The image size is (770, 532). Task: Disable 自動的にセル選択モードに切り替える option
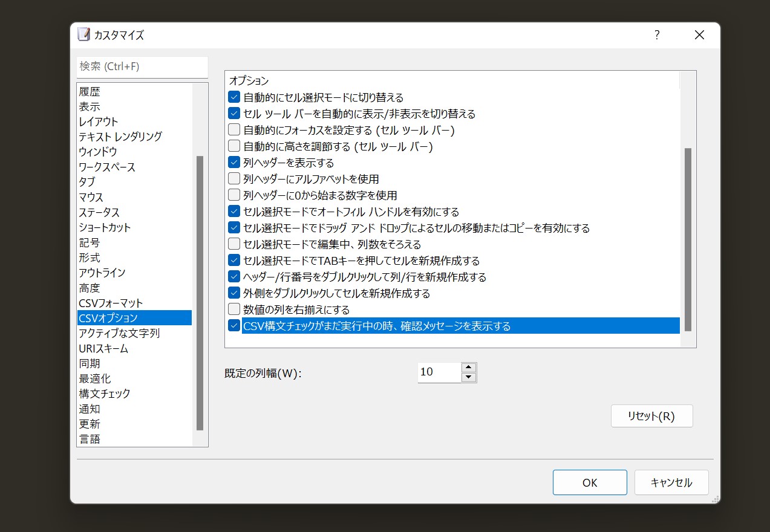tap(233, 96)
